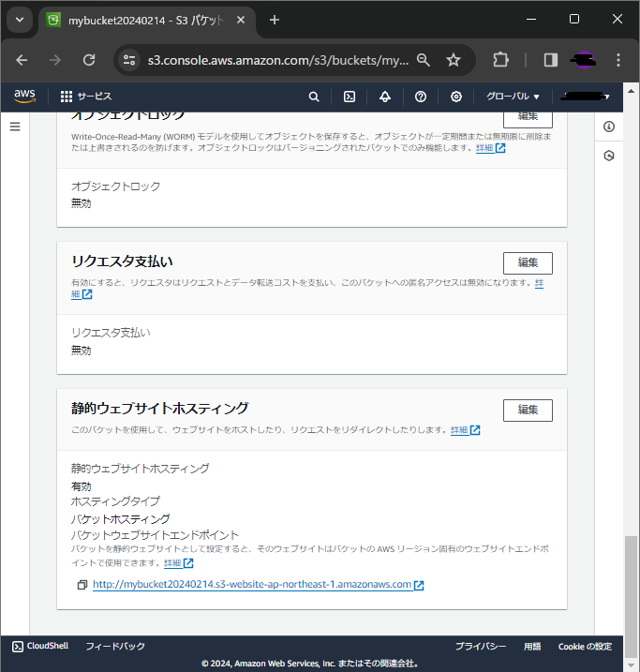Click the scrollbar up arrow

(631, 91)
